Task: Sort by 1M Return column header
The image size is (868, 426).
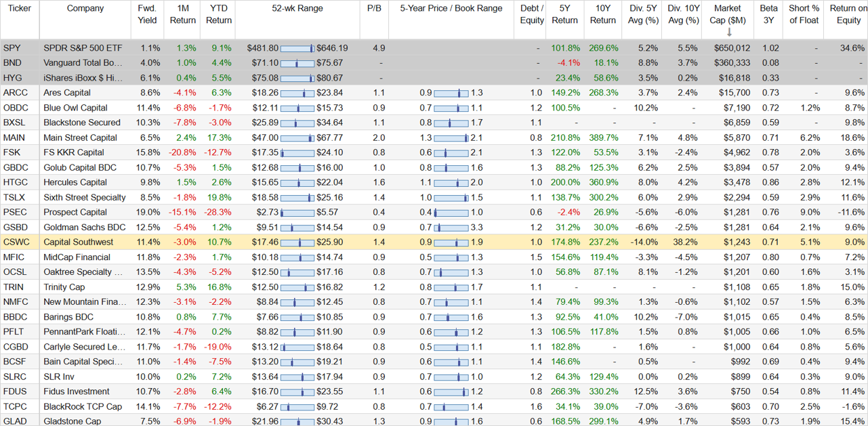Action: (182, 14)
